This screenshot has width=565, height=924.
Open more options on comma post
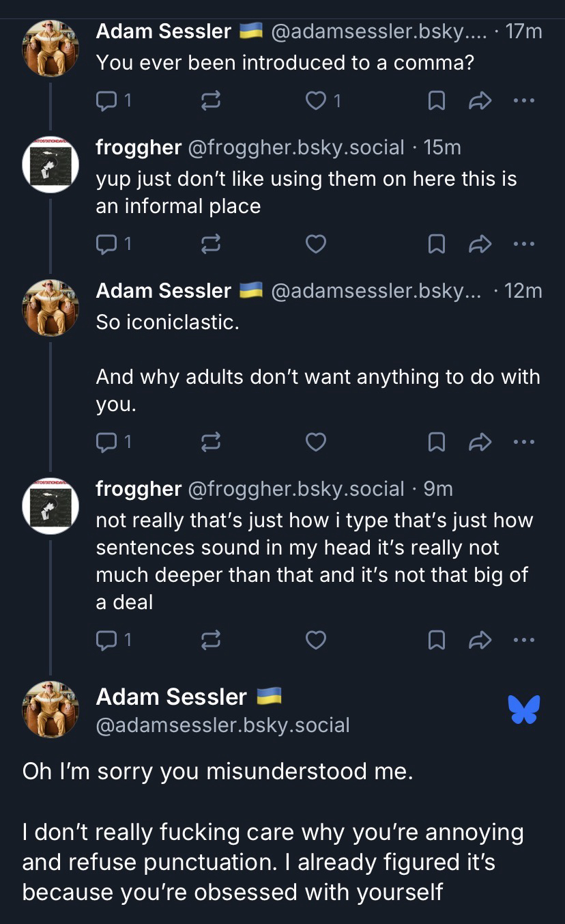[x=523, y=101]
